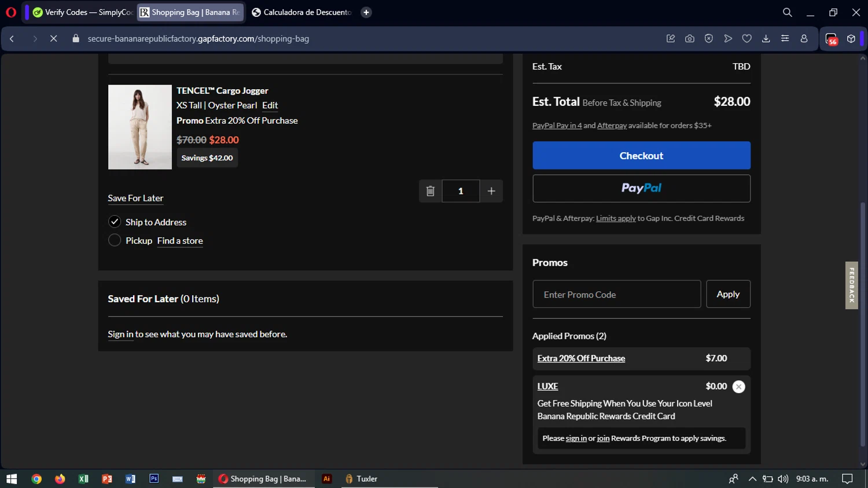Pay with the PayPal button

click(x=641, y=189)
